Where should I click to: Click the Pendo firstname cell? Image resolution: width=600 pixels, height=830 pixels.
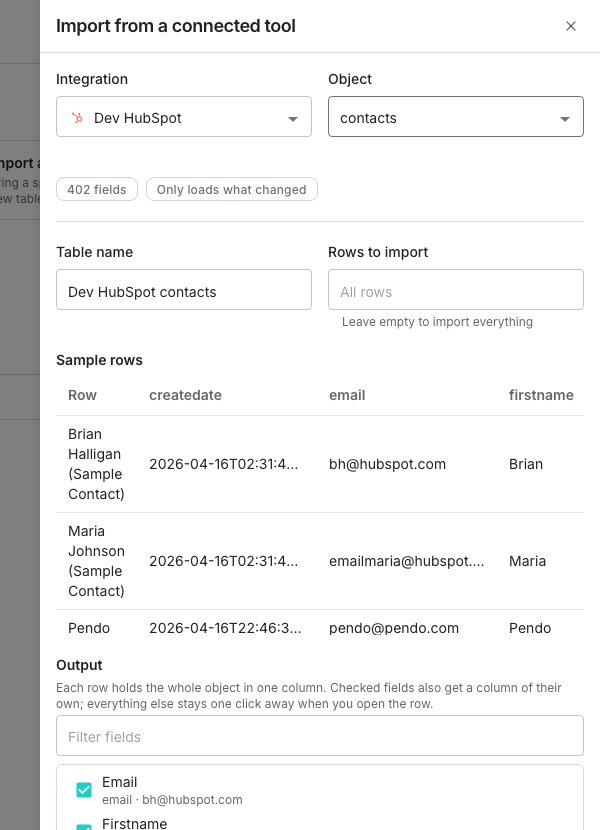(x=530, y=628)
